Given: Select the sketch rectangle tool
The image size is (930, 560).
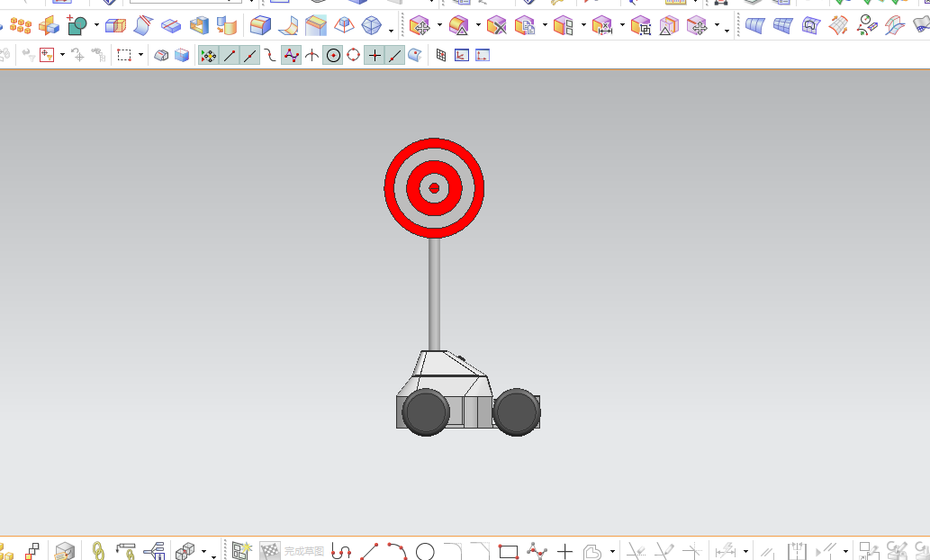Looking at the screenshot, I should coord(509,552).
